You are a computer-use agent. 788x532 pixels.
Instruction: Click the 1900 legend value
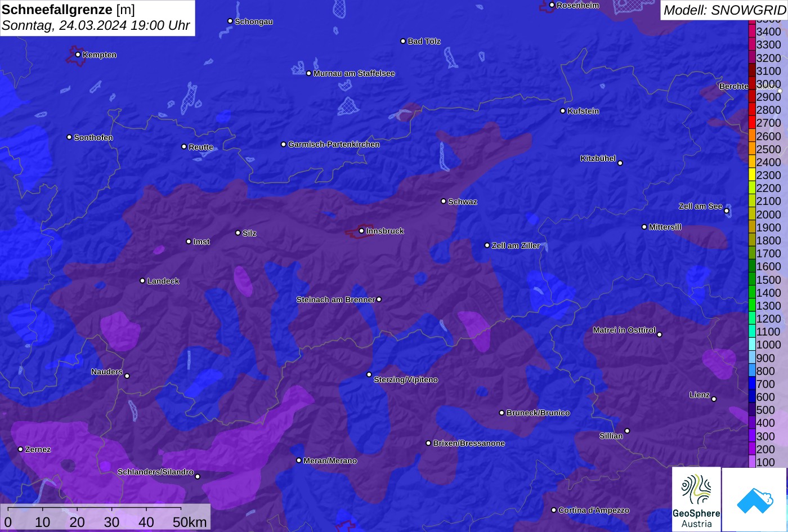[x=768, y=227]
